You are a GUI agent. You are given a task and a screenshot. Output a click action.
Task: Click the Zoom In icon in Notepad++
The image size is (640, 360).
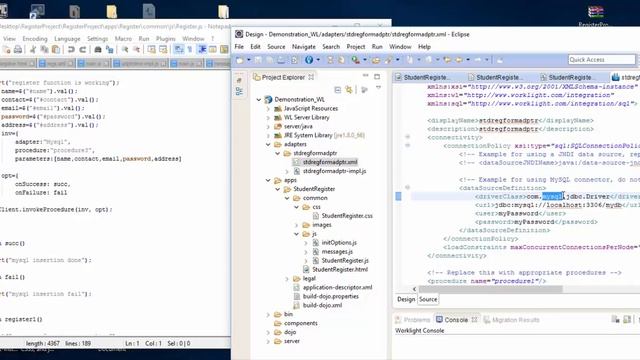click(x=125, y=49)
